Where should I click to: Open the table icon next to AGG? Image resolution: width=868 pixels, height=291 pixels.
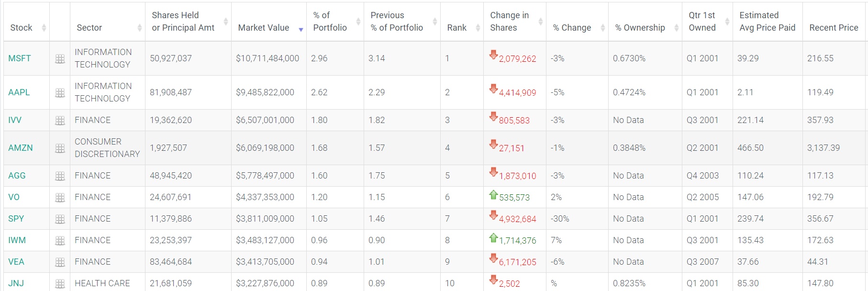pyautogui.click(x=60, y=176)
